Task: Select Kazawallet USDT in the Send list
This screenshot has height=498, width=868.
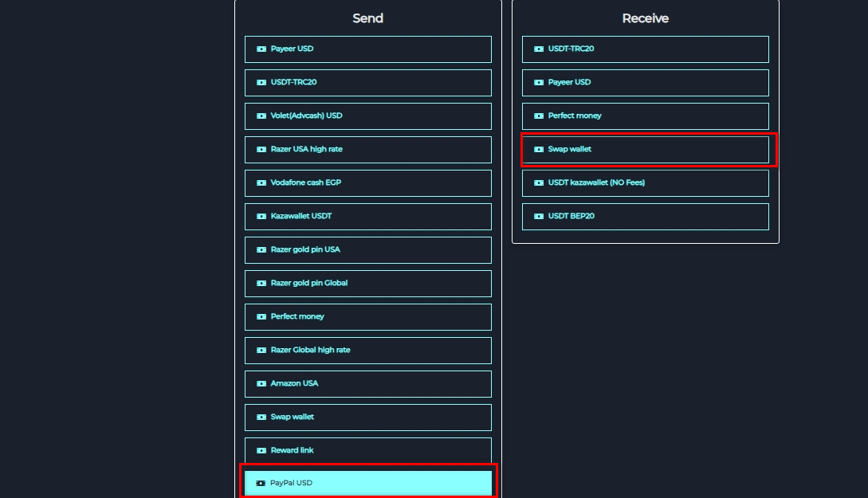Action: pyautogui.click(x=367, y=216)
